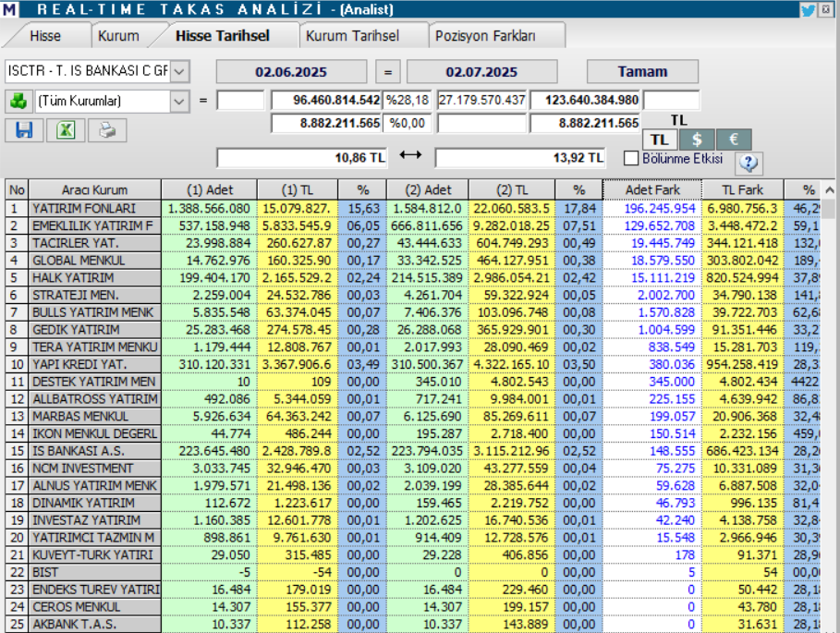Screen dimensions: 840x633
Task: Switch currency to euro
Action: pyautogui.click(x=734, y=140)
